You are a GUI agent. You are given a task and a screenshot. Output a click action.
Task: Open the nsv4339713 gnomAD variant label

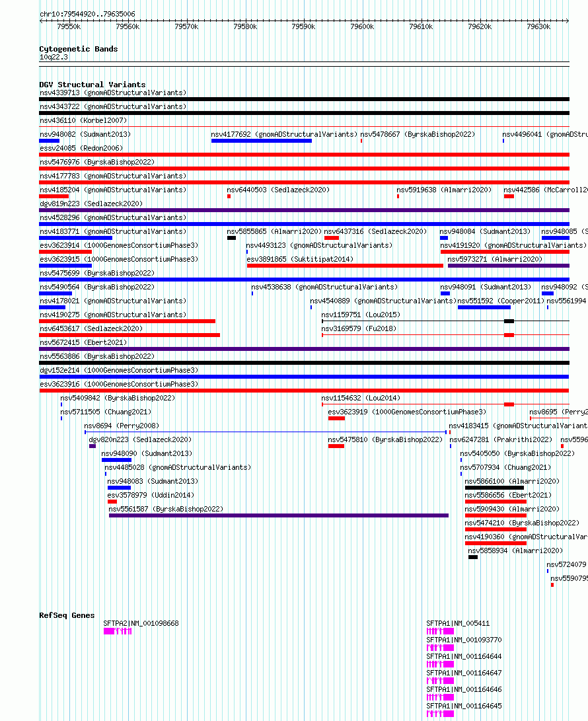[113, 93]
